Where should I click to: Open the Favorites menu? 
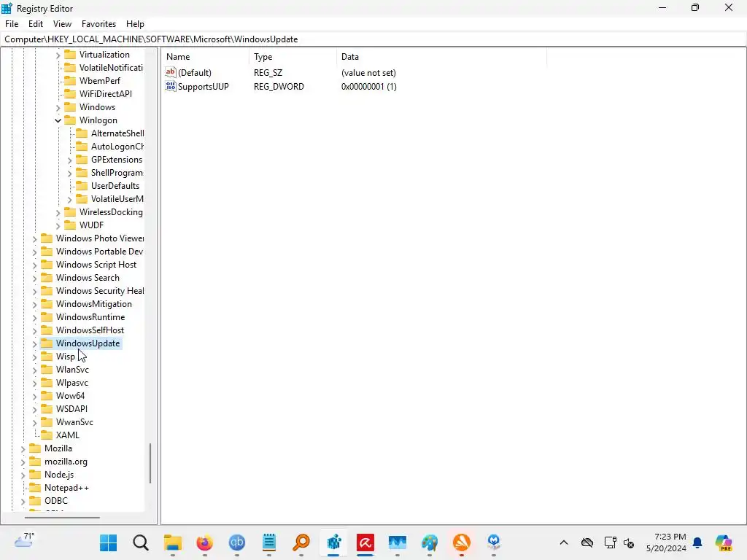click(98, 24)
